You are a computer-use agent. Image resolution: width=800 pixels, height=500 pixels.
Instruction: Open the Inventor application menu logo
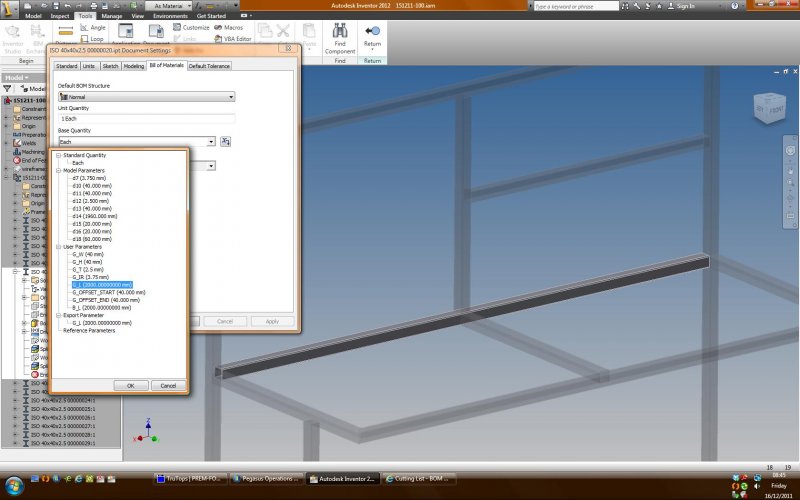pos(9,8)
